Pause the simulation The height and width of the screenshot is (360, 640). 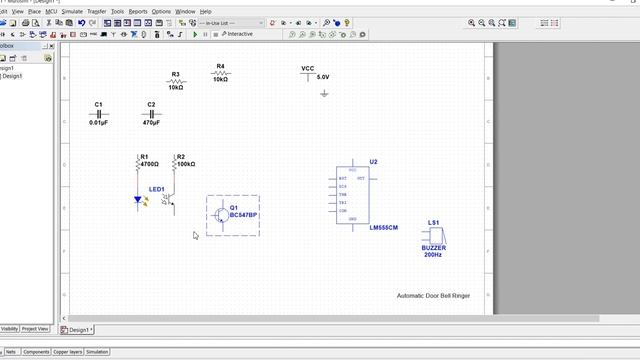pos(205,35)
